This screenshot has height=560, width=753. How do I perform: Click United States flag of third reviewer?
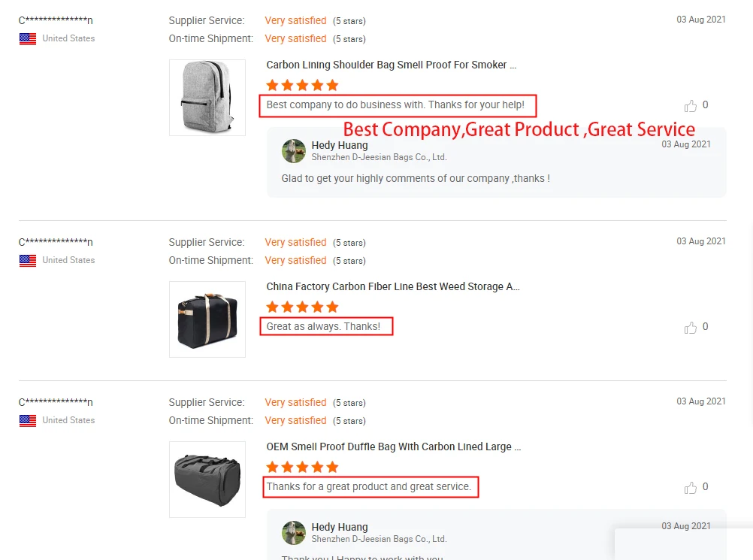pos(28,421)
